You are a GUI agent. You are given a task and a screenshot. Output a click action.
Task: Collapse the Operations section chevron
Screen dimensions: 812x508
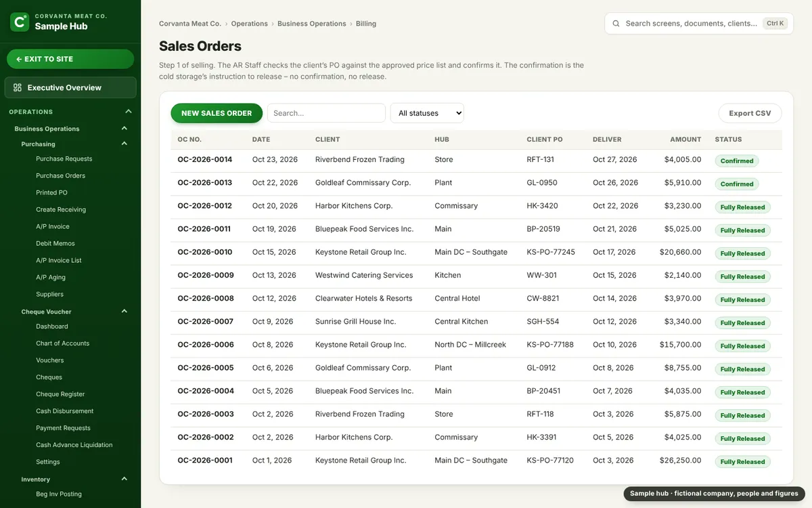point(129,112)
